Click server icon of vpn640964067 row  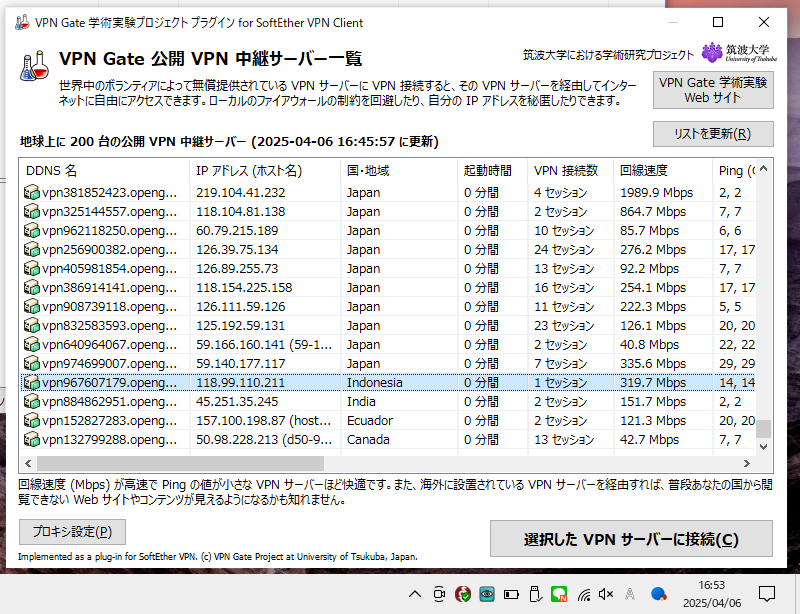[x=32, y=345]
